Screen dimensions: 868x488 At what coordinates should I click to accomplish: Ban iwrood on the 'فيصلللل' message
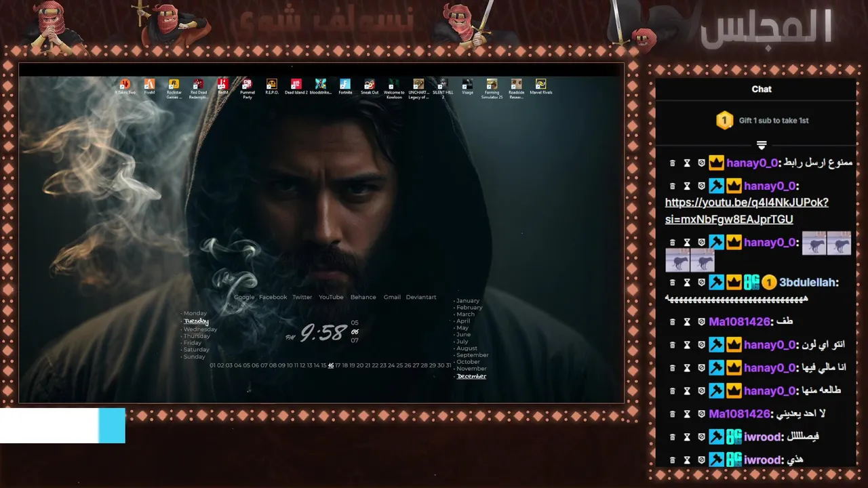(x=702, y=437)
